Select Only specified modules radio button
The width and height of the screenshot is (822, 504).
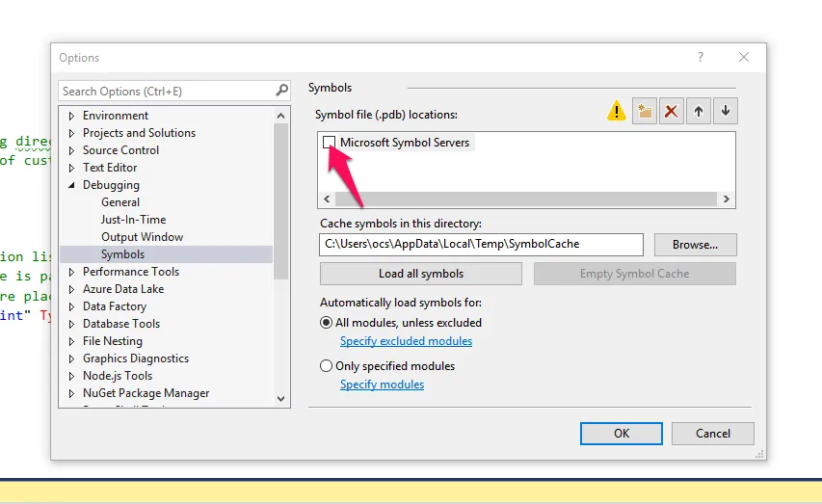326,365
